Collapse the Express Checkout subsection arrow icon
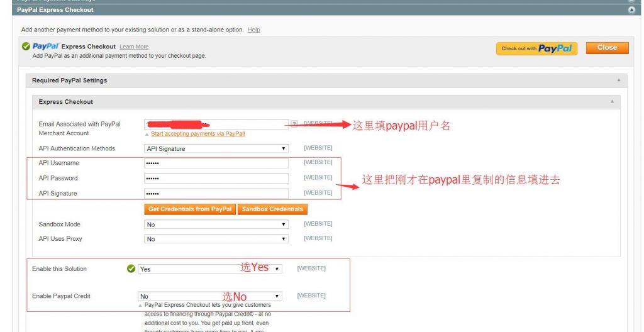Viewport: 644px width, 332px height. coord(611,102)
